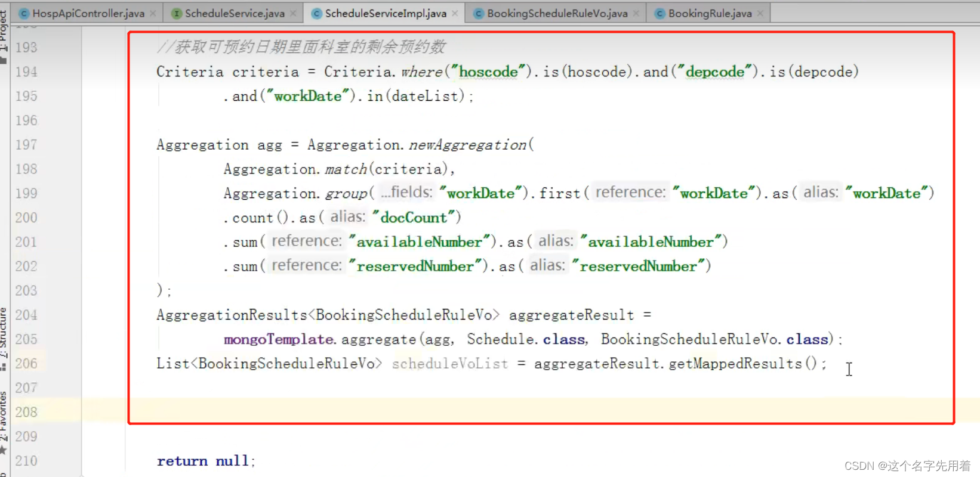Close the ScheduleService.java tab
The height and width of the screenshot is (477, 980).
pyautogui.click(x=293, y=13)
